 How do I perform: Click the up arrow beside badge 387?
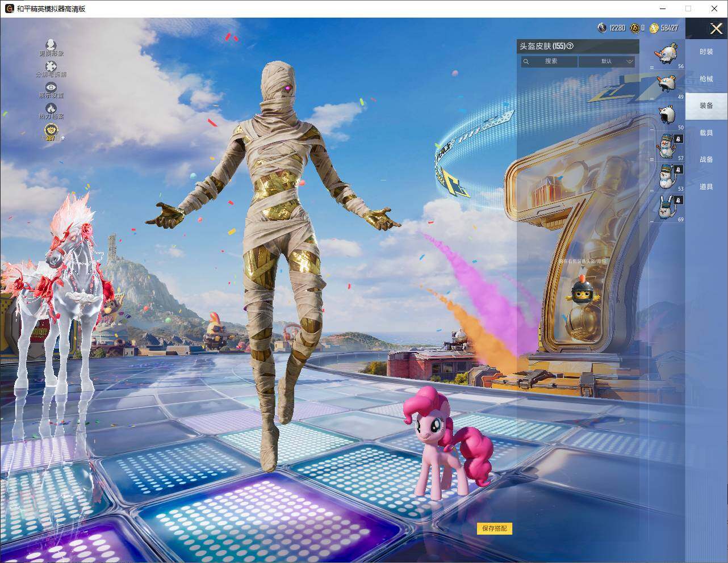point(63,137)
